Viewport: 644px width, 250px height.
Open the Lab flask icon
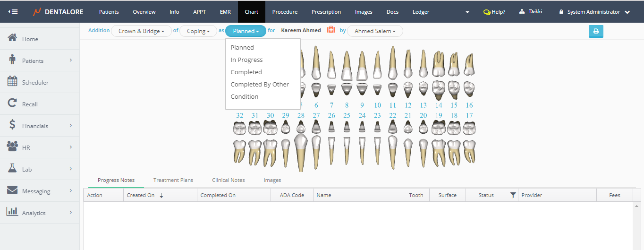13,169
